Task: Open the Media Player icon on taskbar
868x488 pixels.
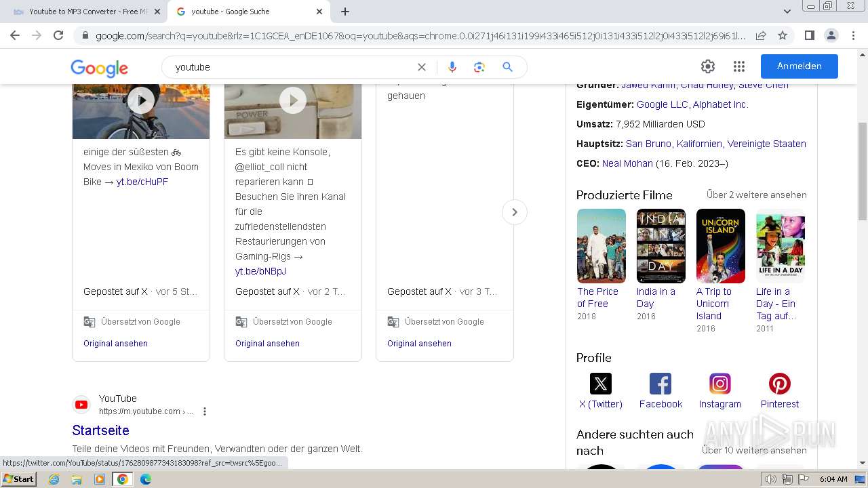Action: tap(100, 479)
